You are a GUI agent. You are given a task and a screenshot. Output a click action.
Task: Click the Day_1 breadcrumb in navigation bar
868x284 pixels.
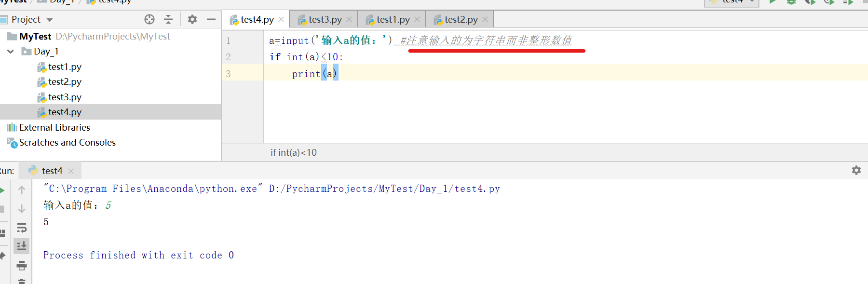[x=57, y=1]
